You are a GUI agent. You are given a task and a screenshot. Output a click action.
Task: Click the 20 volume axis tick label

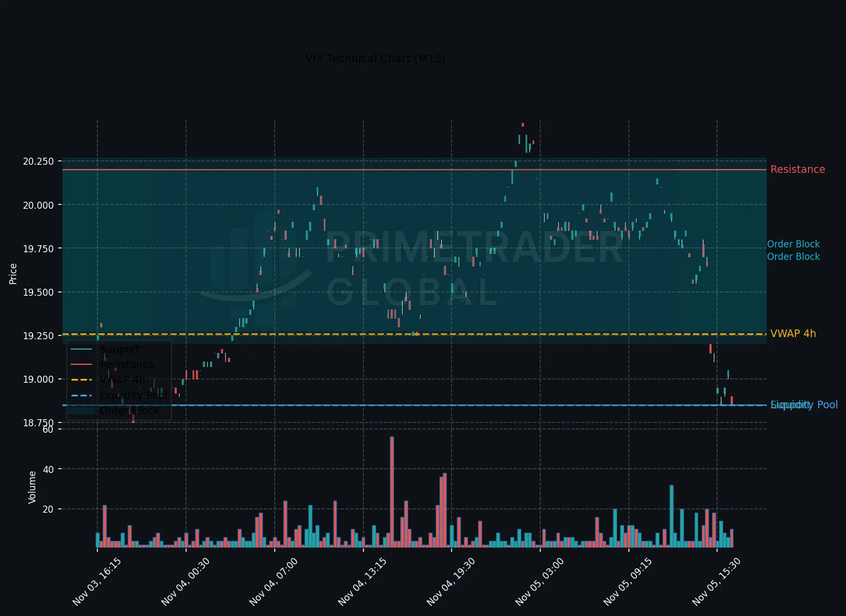48,509
